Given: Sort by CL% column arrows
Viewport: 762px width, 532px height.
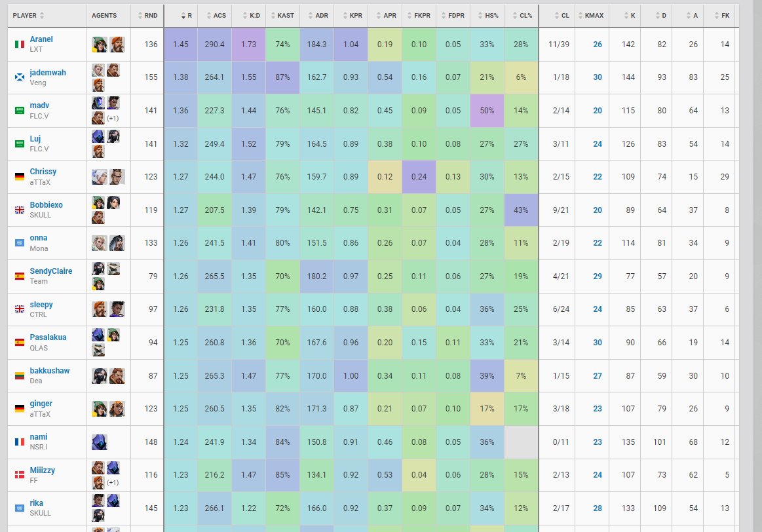Looking at the screenshot, I should point(514,16).
